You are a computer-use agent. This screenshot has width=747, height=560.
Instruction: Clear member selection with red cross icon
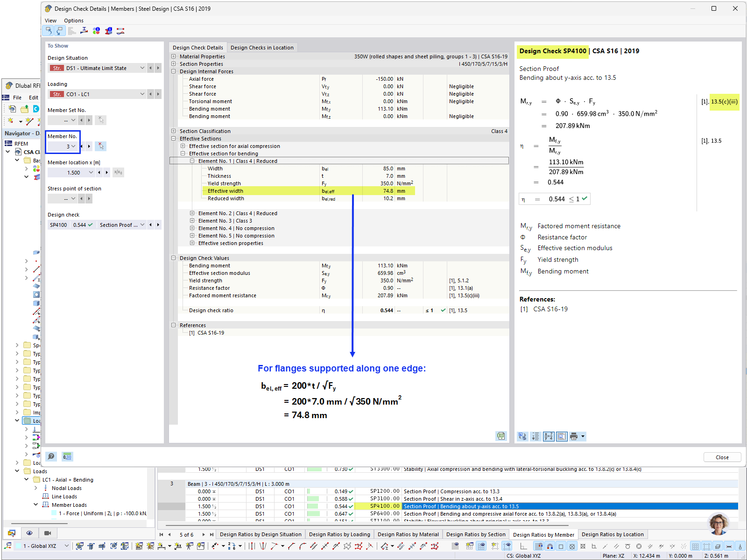click(x=100, y=146)
